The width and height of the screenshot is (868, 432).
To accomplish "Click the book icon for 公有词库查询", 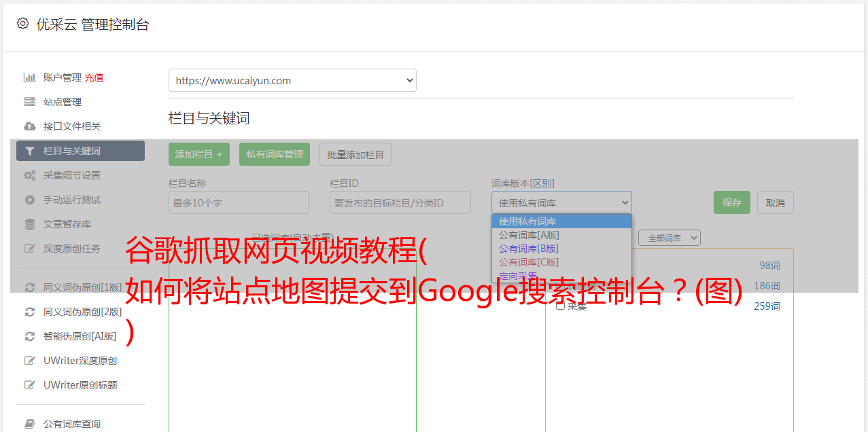I will click(x=30, y=424).
